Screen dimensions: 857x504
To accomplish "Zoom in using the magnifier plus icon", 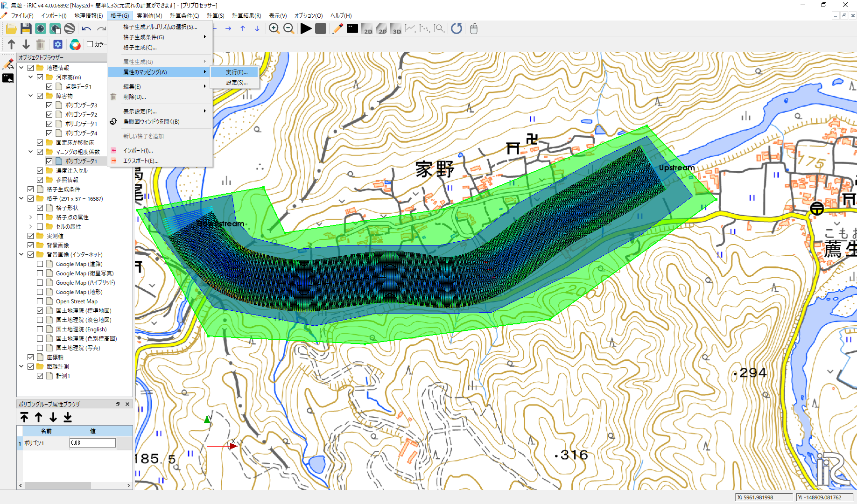I will point(274,29).
